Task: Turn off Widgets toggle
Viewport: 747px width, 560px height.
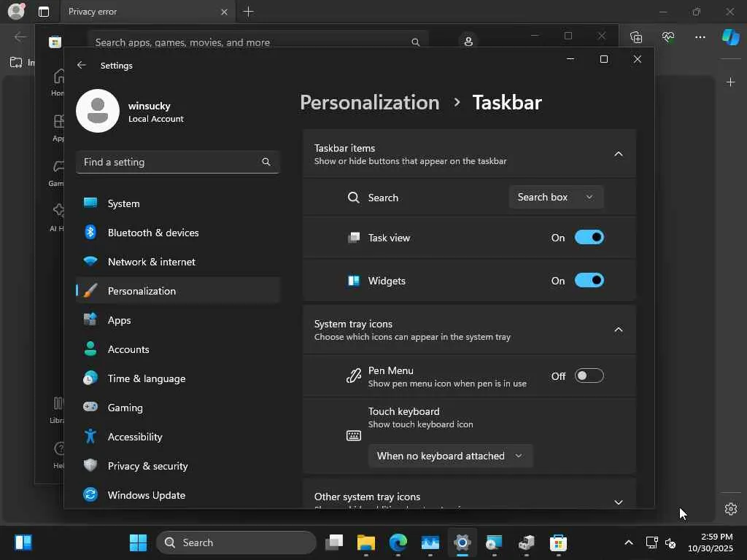Action: pyautogui.click(x=589, y=281)
